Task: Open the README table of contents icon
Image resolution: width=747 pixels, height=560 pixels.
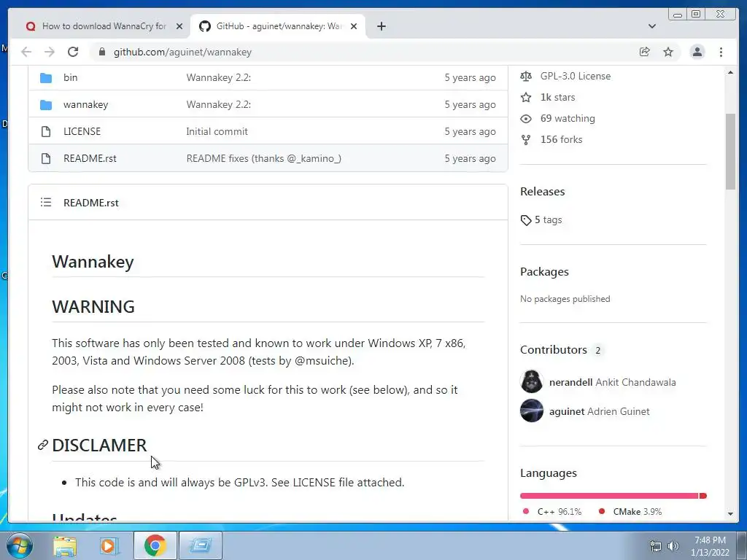Action: [46, 203]
